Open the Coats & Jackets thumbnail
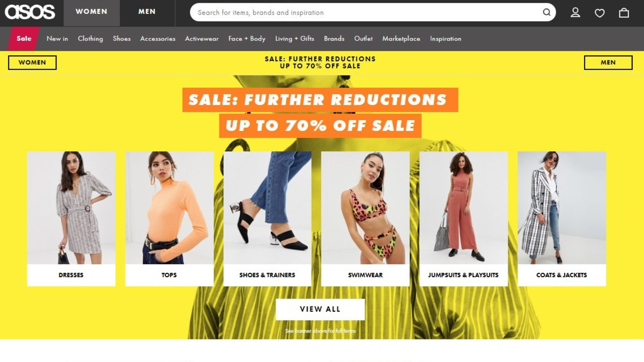The height and width of the screenshot is (362, 644). [x=561, y=219]
